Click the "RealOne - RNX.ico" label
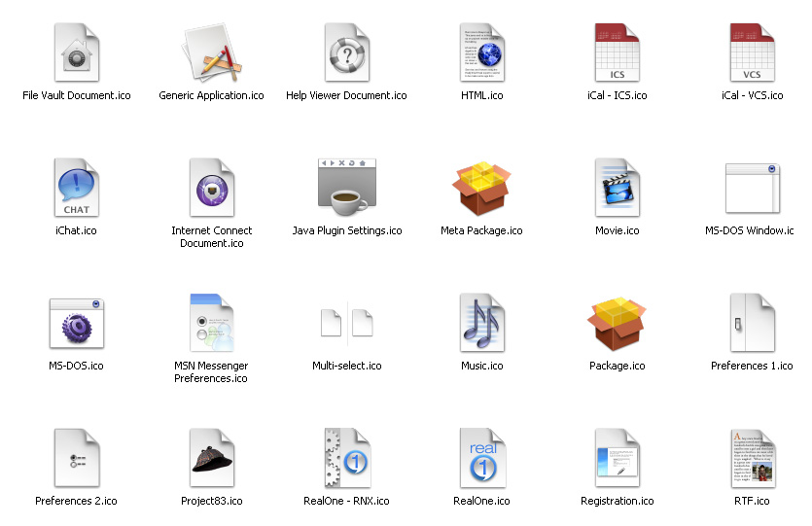The width and height of the screenshot is (812, 526). (346, 501)
